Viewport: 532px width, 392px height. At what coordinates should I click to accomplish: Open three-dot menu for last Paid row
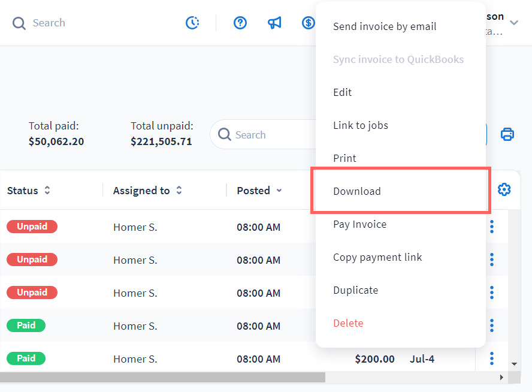pos(492,358)
